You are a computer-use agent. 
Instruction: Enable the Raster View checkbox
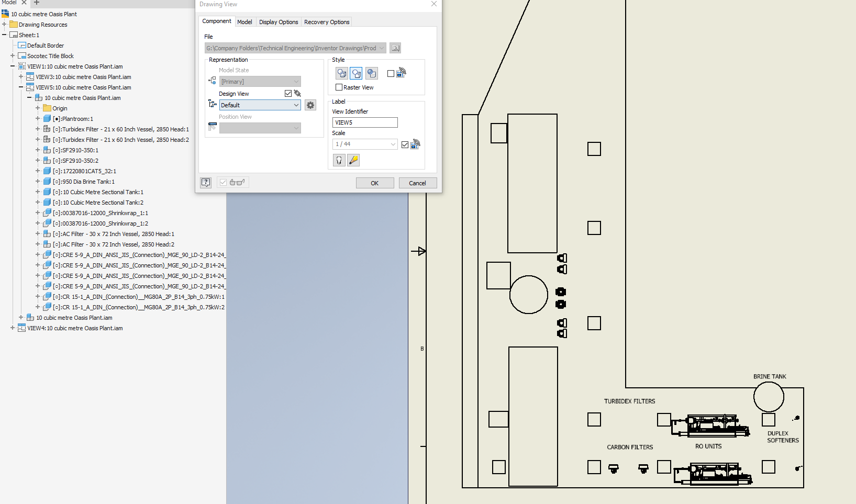tap(339, 87)
